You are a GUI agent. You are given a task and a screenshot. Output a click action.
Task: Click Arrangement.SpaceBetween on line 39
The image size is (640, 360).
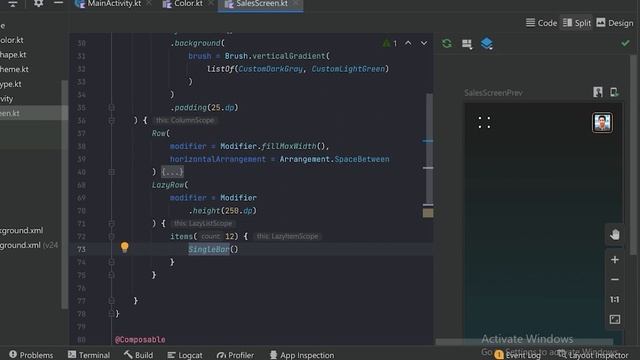[334, 159]
